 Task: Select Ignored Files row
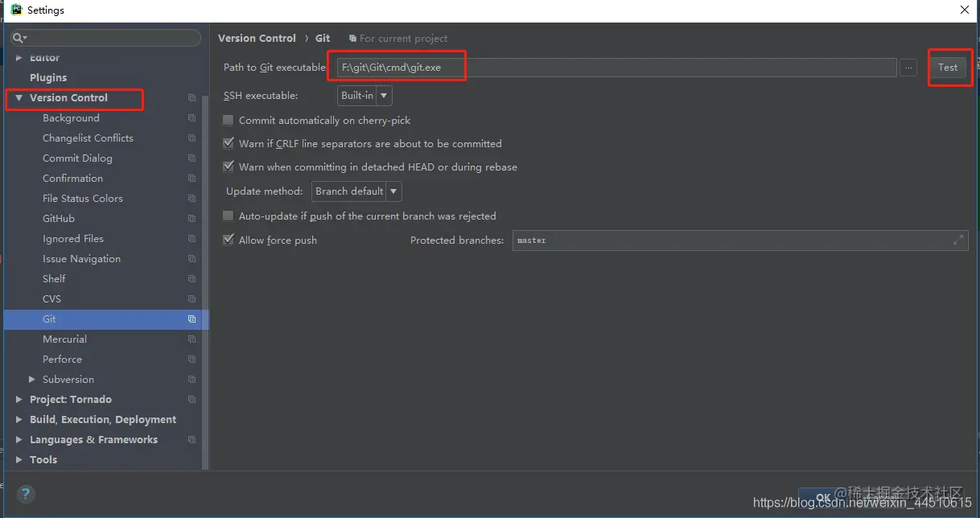tap(105, 239)
